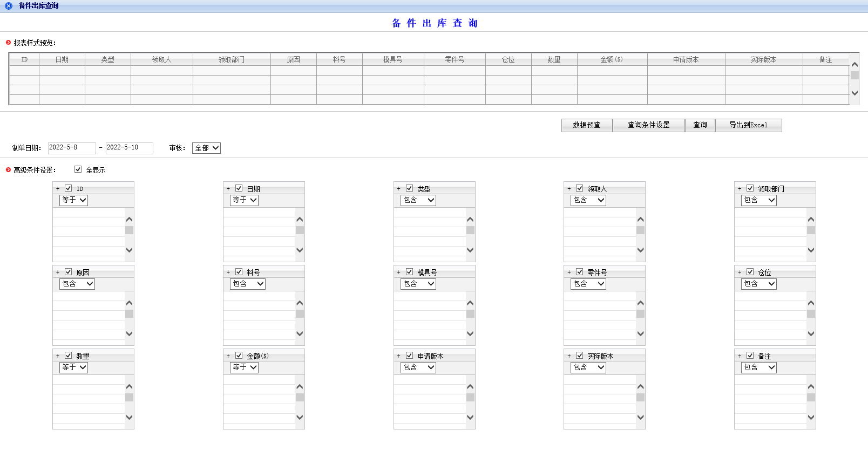
Task: Click the plus icon beside ID filter
Action: tap(58, 189)
